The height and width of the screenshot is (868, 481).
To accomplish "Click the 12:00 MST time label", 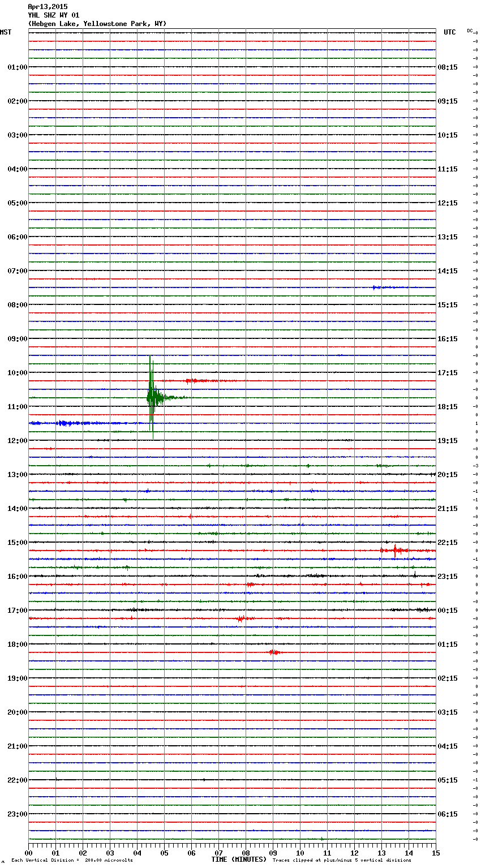I will click(x=17, y=441).
